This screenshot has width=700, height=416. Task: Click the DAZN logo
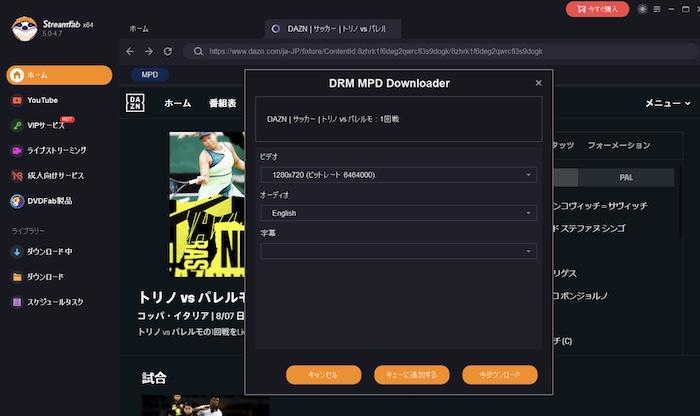click(135, 103)
